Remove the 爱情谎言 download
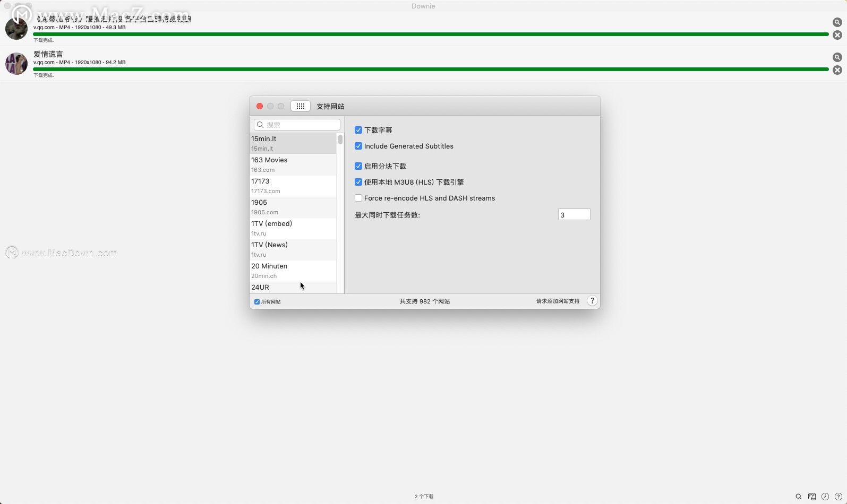This screenshot has width=847, height=504. 837,70
